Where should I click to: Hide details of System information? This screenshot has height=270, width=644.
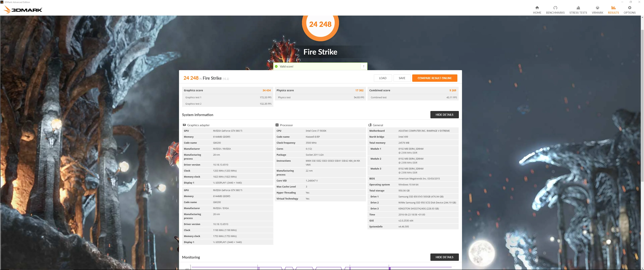pyautogui.click(x=444, y=115)
